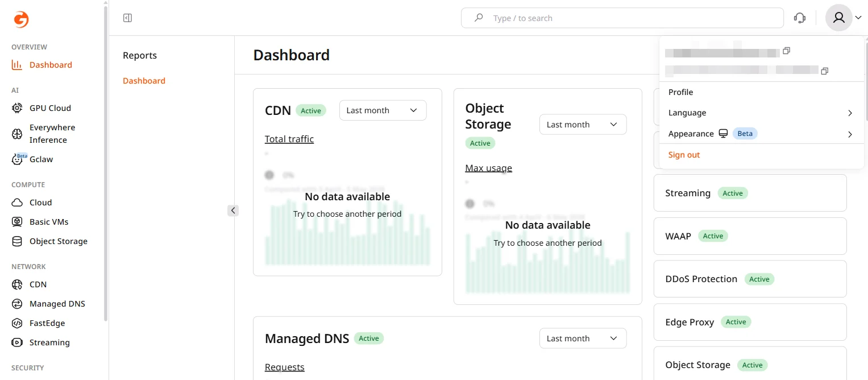Open Object Storage period dropdown
This screenshot has width=868, height=380.
point(583,125)
